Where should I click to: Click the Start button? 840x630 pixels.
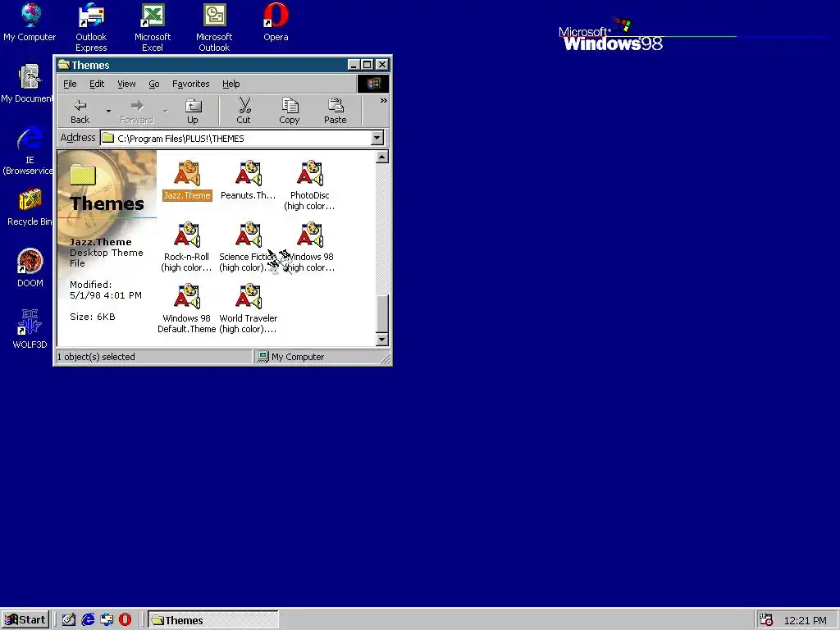[x=25, y=620]
